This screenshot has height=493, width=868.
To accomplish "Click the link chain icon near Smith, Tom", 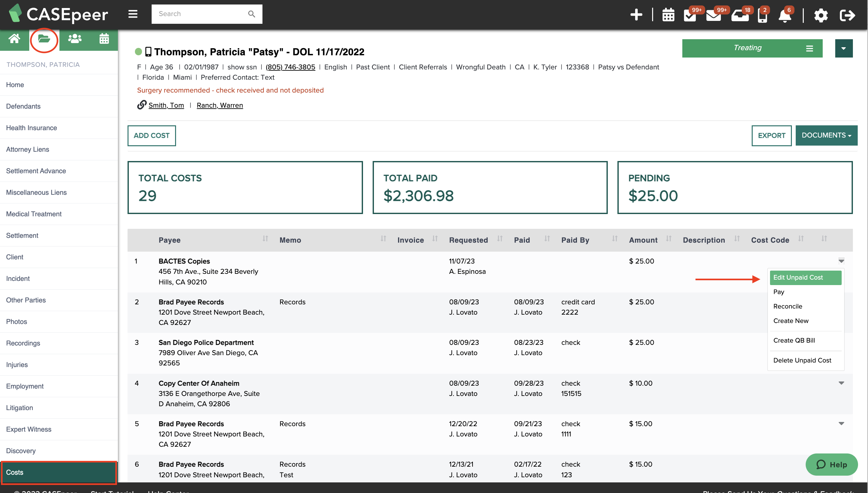I will coord(142,105).
